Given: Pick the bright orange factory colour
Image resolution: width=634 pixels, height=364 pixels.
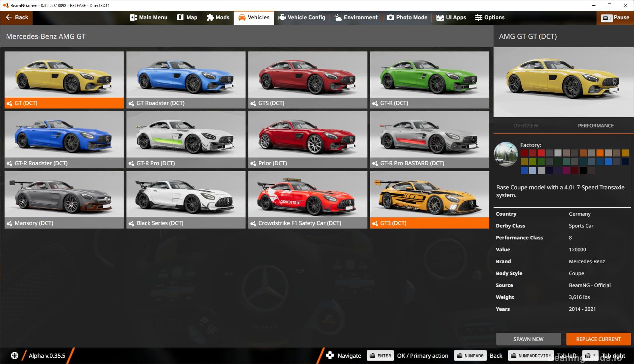Looking at the screenshot, I should point(600,153).
